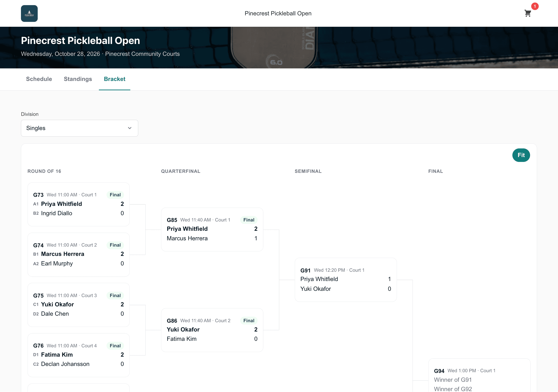
Task: Select Priya Whitfield in semifinal G91
Action: click(x=319, y=279)
